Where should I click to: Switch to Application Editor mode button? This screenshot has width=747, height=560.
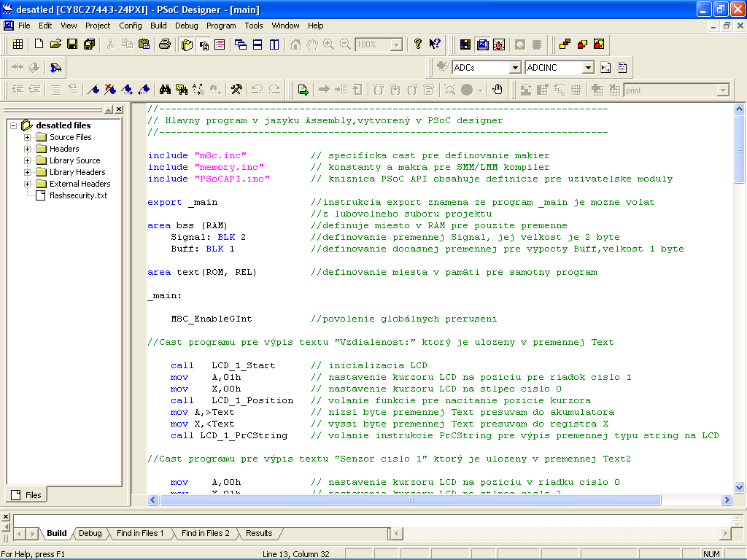click(483, 44)
